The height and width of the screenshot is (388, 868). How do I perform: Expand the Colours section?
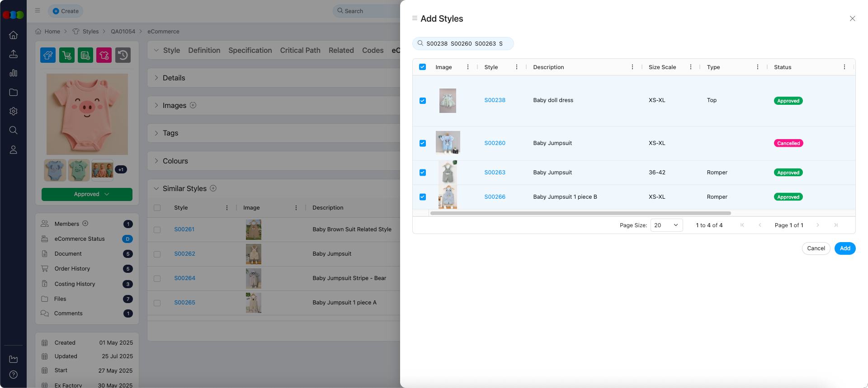coord(175,161)
